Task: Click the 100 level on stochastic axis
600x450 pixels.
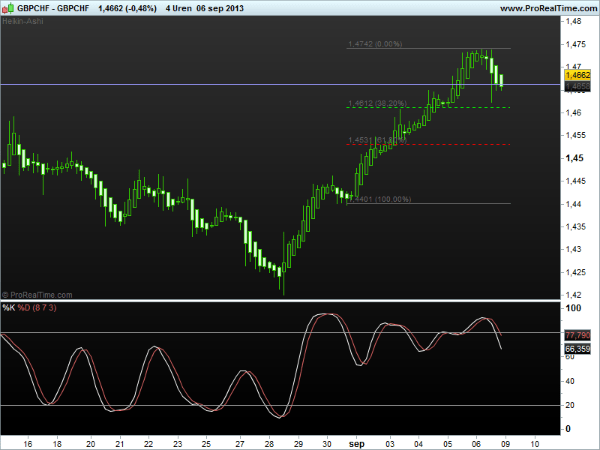Action: [x=573, y=308]
